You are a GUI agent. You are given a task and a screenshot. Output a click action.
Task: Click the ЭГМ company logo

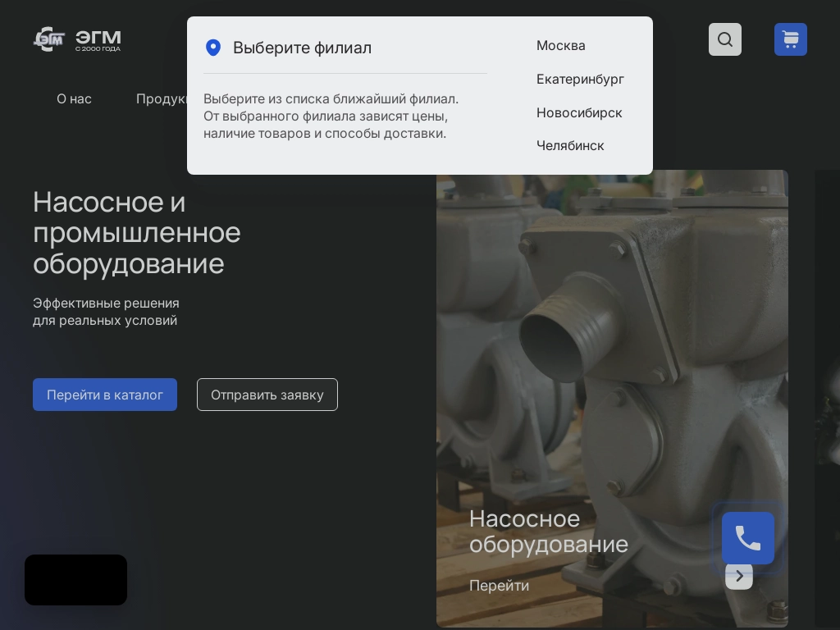tap(77, 39)
